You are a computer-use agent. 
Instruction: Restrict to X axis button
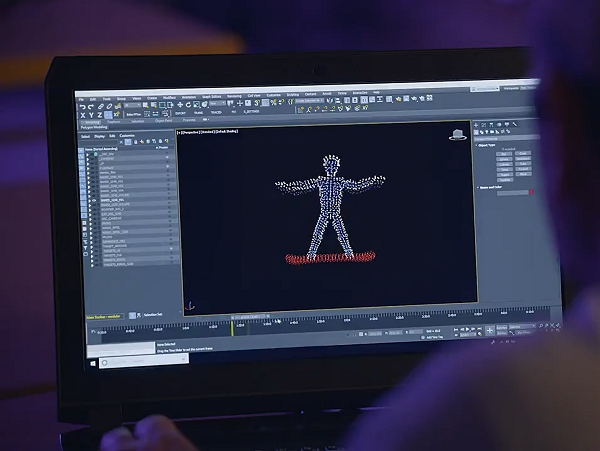click(83, 115)
